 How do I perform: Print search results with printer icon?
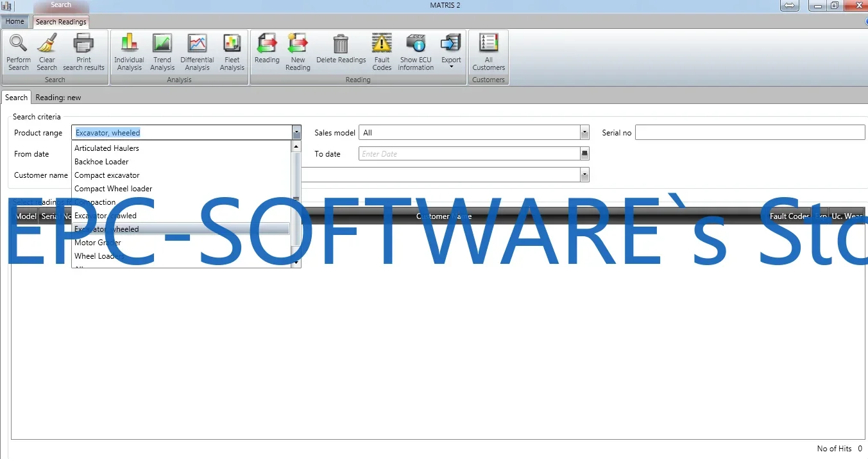(83, 52)
